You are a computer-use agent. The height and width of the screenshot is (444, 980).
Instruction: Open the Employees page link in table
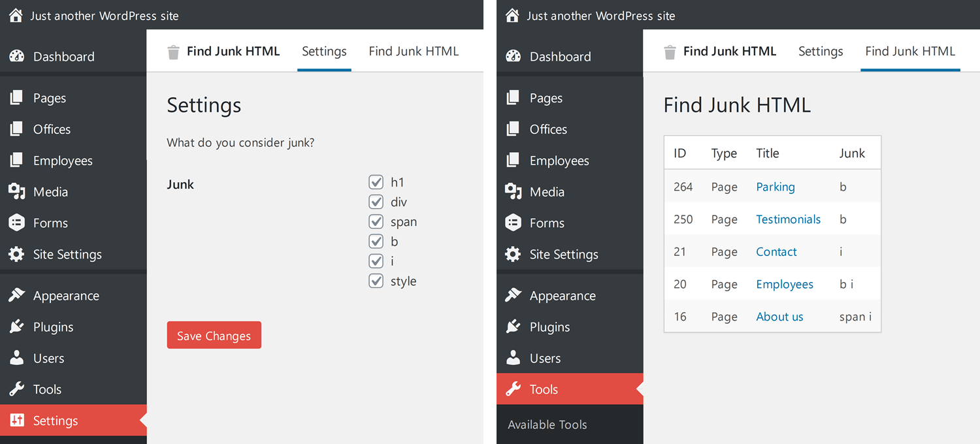tap(785, 284)
